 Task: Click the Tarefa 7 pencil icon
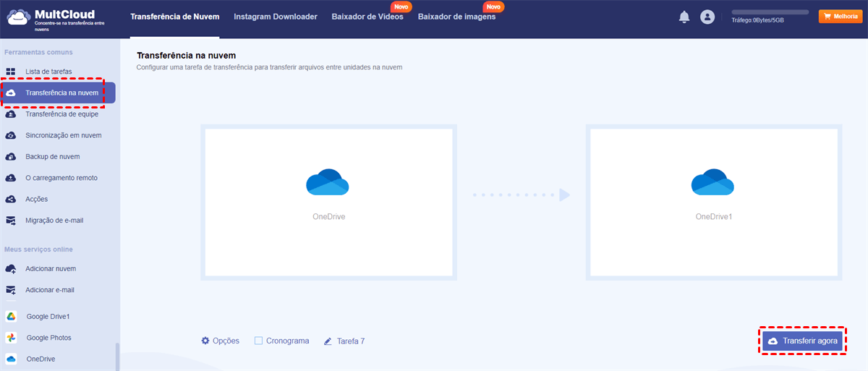tap(328, 341)
